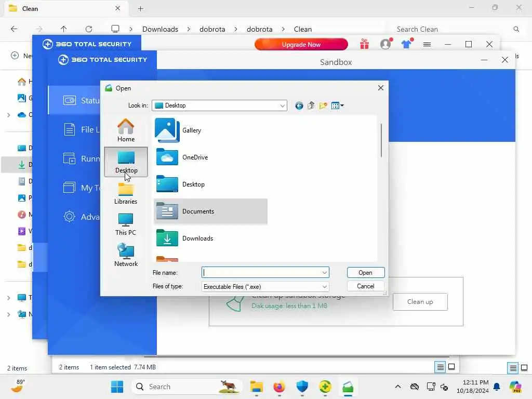Click Upgrade Now in 360 Total Security
This screenshot has width=532, height=399.
[301, 45]
